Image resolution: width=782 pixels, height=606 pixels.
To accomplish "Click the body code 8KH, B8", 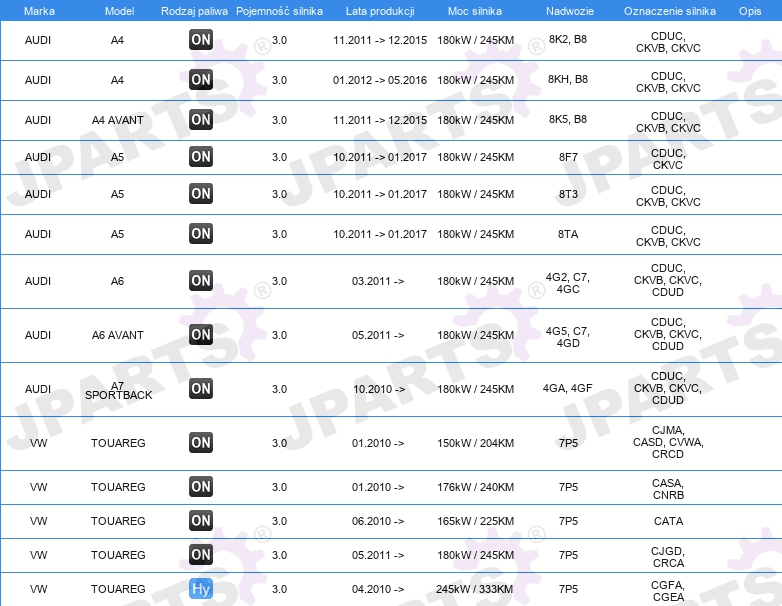I will coord(568,79).
